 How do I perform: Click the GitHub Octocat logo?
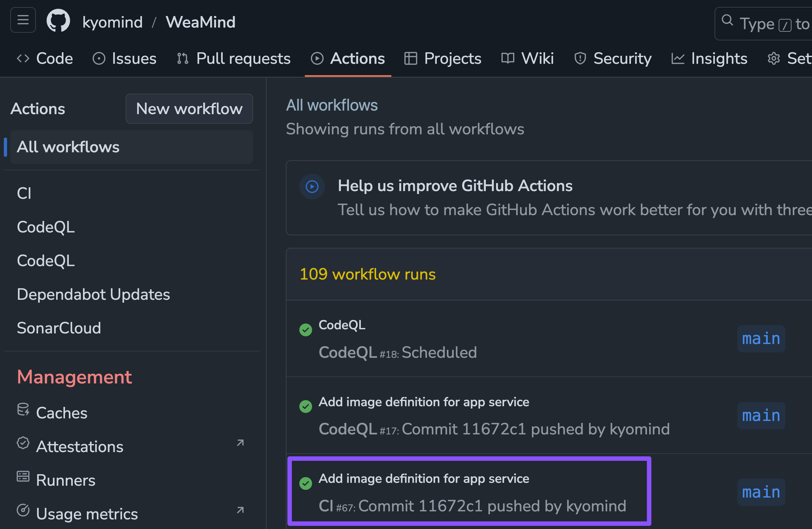(x=58, y=21)
